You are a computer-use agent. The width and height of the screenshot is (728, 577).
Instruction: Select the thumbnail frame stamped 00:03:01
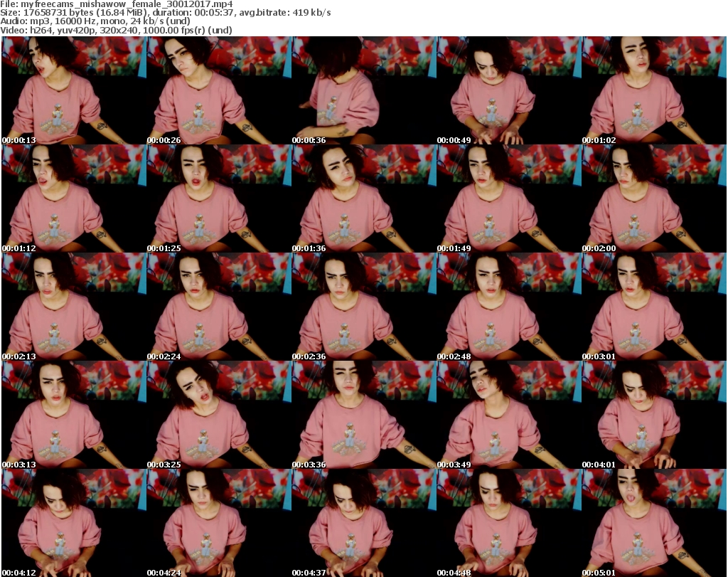coord(654,307)
